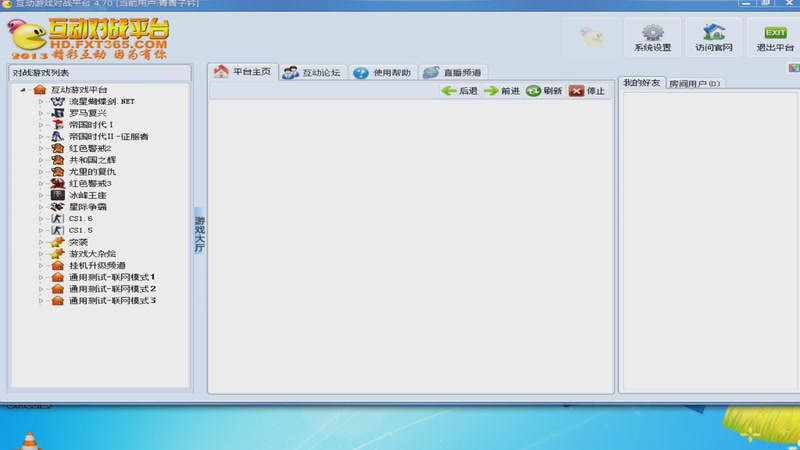The image size is (800, 450).
Task: Click the 挂机升级频道 house icon
Action: click(58, 265)
